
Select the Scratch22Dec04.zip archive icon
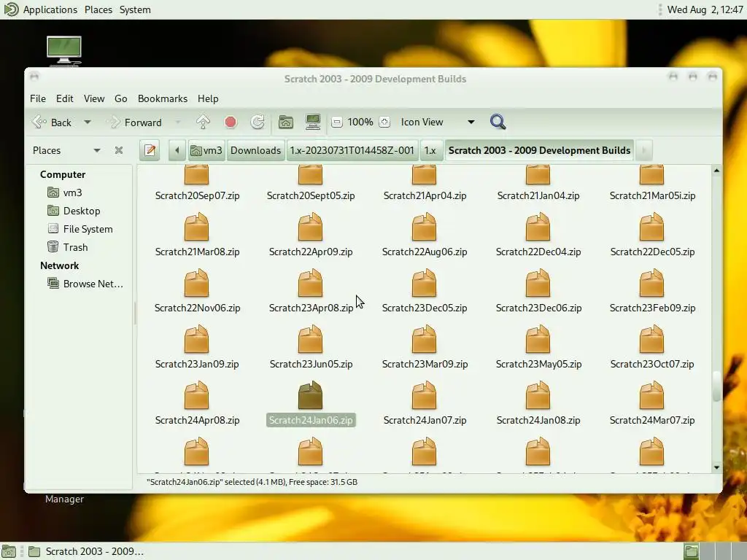538,227
